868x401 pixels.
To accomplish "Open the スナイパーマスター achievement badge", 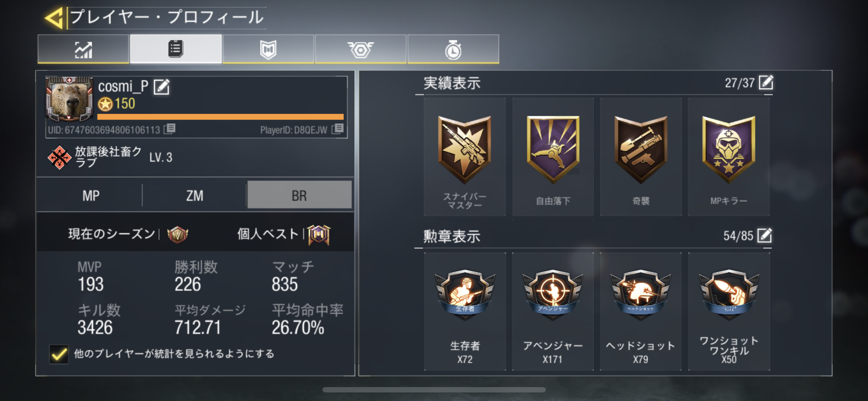I will point(464,157).
